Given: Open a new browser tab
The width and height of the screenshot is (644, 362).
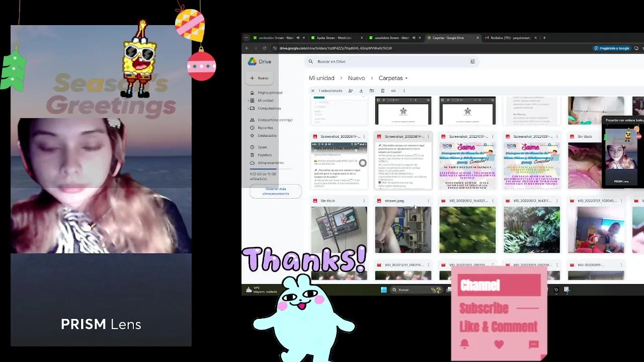Looking at the screenshot, I should tap(544, 38).
